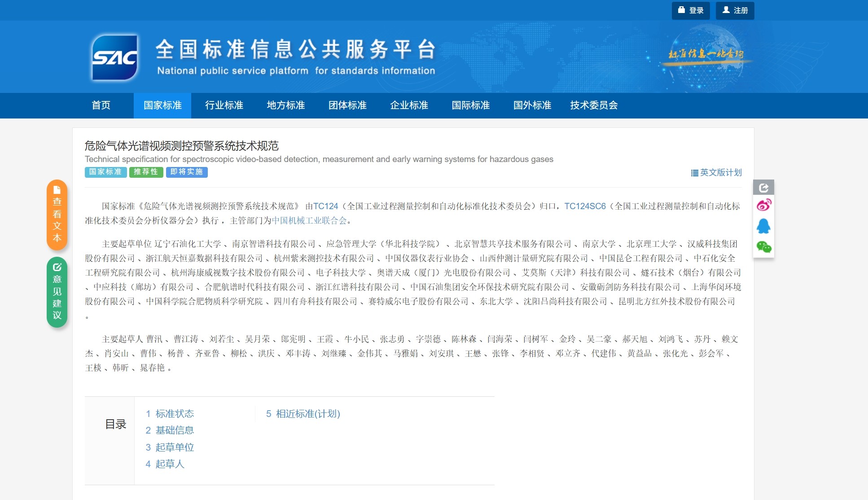
Task: Jump to 2 基础信息 in contents
Action: [x=170, y=430]
